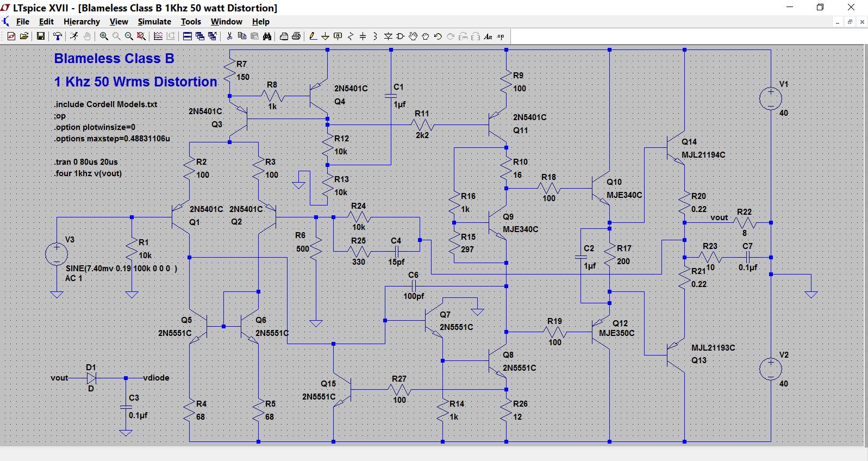Click the R11 '2k2' value

pos(422,135)
